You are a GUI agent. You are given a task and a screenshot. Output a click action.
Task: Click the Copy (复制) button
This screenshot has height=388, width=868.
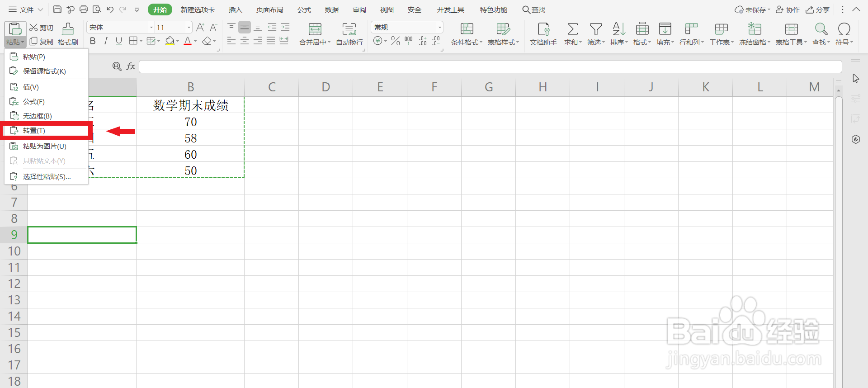pyautogui.click(x=42, y=42)
